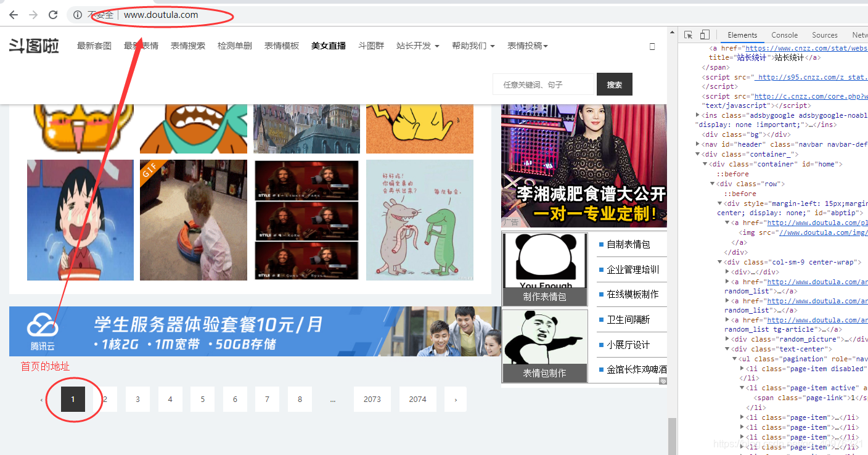868x455 pixels.
Task: Toggle the DevTools device toolbar icon
Action: coord(705,35)
